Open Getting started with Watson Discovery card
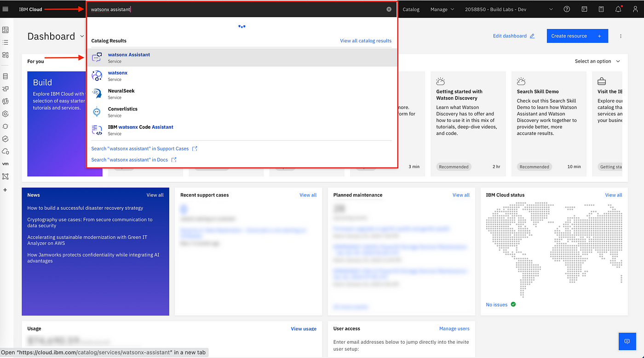 click(x=468, y=124)
